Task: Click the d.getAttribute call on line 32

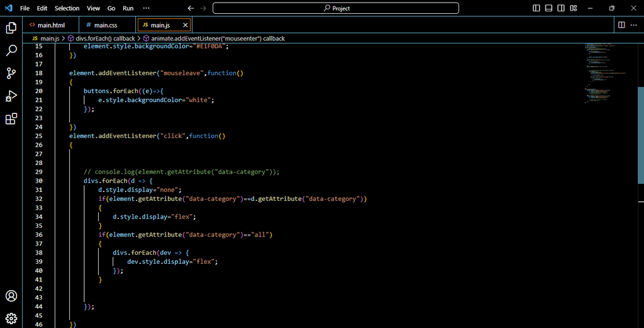Action: point(308,198)
